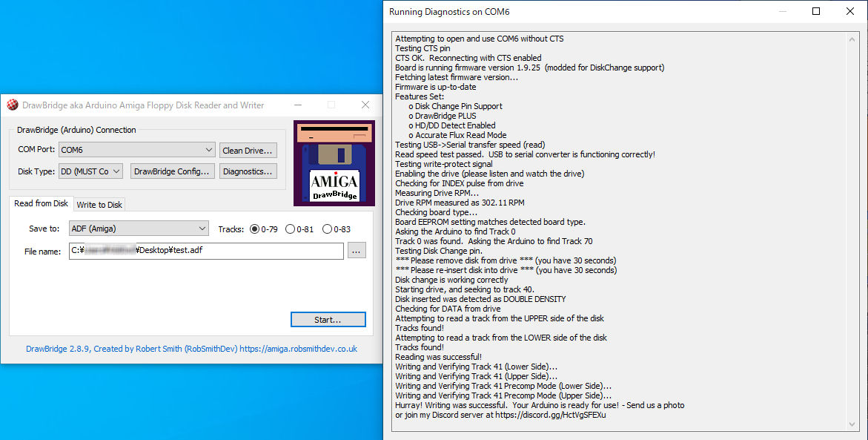
Task: Click the Start button
Action: pyautogui.click(x=328, y=320)
